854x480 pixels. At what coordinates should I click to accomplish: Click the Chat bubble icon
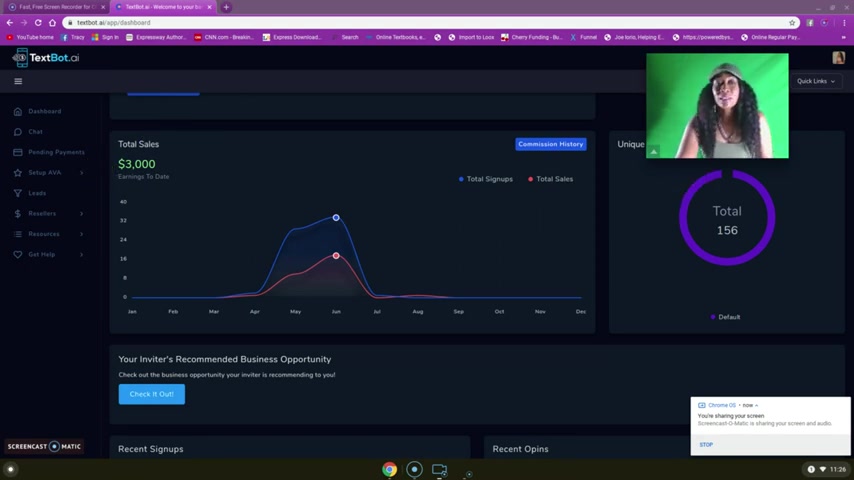(x=18, y=132)
